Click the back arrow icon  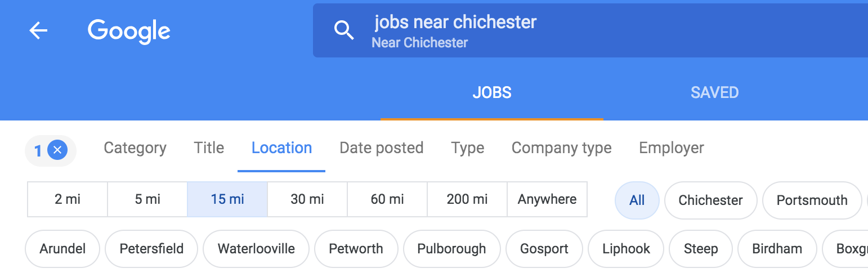pyautogui.click(x=38, y=31)
